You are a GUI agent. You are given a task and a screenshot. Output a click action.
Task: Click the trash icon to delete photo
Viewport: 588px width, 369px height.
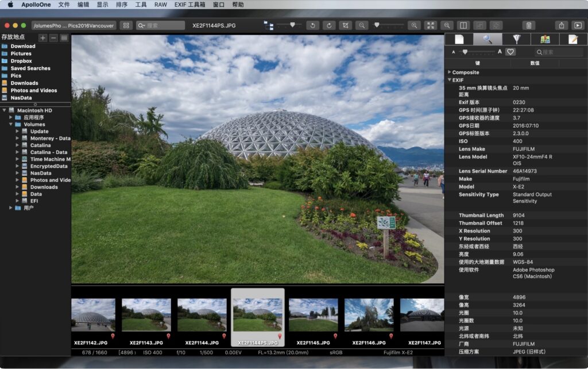tap(529, 25)
